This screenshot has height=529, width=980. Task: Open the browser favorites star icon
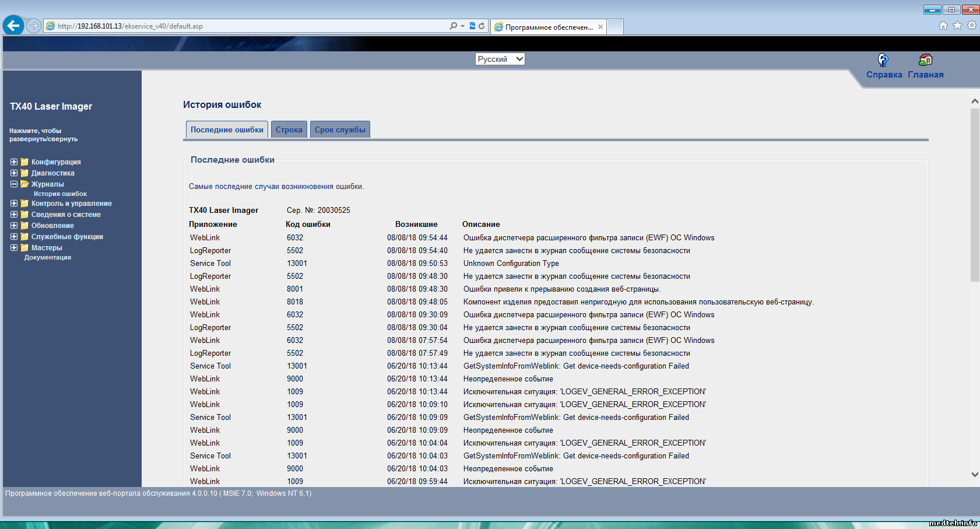coord(957,26)
